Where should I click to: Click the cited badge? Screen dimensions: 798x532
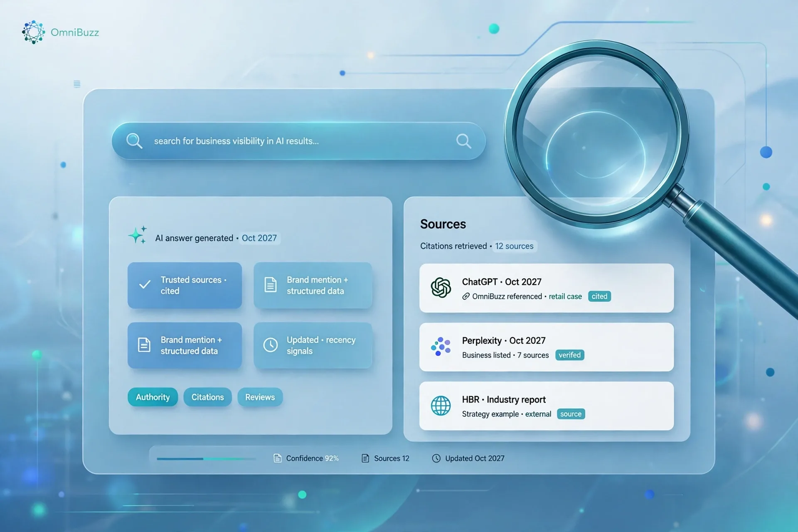pos(599,296)
